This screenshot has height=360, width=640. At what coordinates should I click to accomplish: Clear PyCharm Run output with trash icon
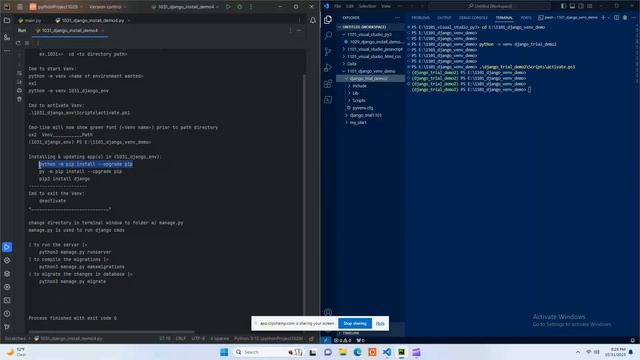tap(19, 99)
